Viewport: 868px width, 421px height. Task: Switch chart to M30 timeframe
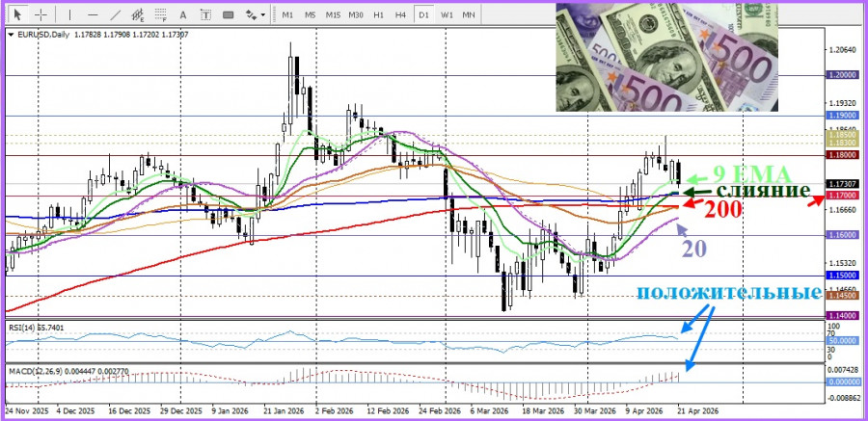pos(355,15)
